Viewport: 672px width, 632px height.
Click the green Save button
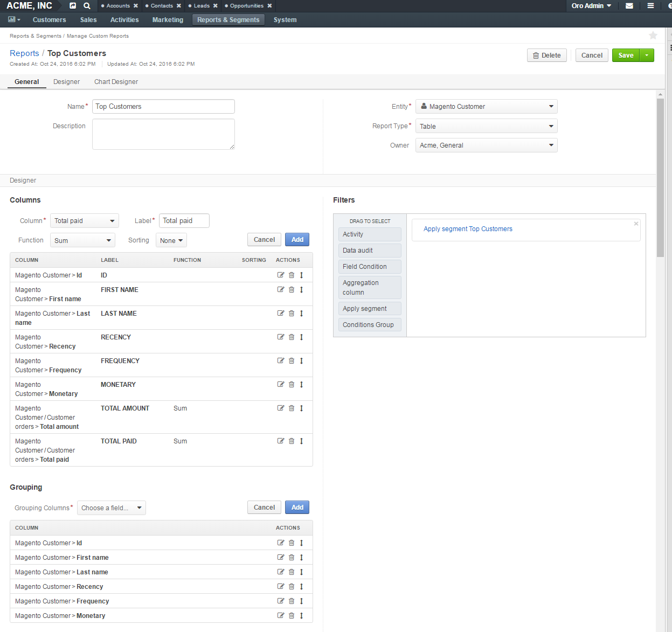626,55
